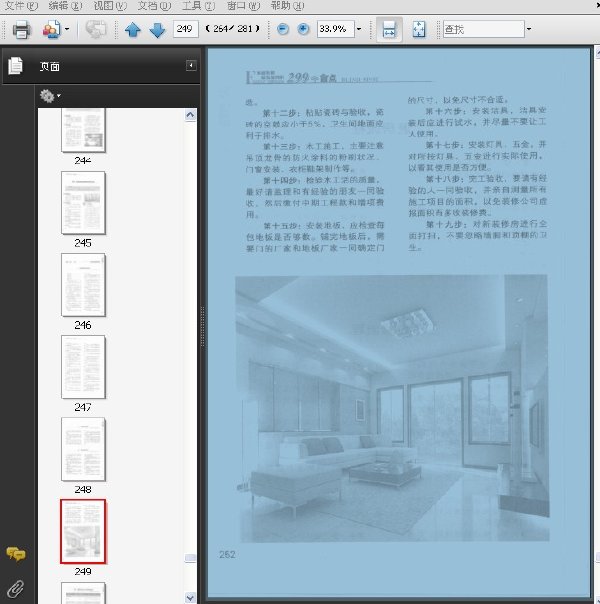Click the page number text 262
Image resolution: width=600 pixels, height=604 pixels.
227,554
